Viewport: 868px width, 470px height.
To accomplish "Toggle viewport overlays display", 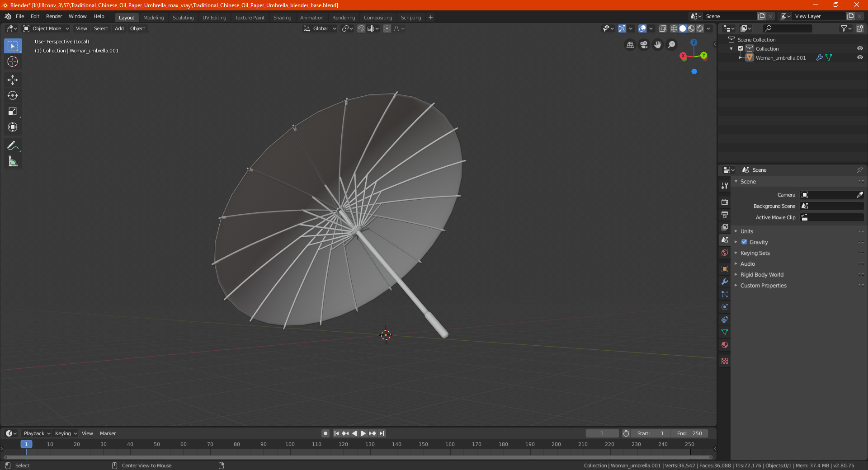I will pyautogui.click(x=642, y=28).
